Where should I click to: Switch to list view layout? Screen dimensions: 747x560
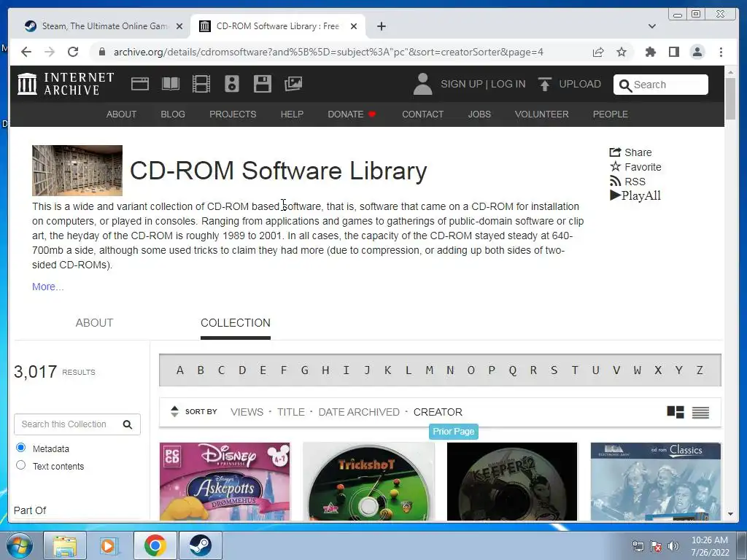[700, 413]
